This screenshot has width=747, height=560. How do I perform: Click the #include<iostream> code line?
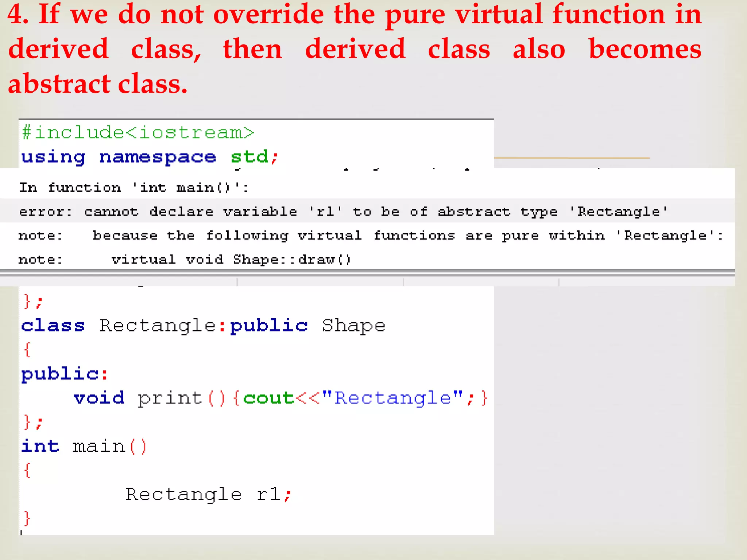138,133
